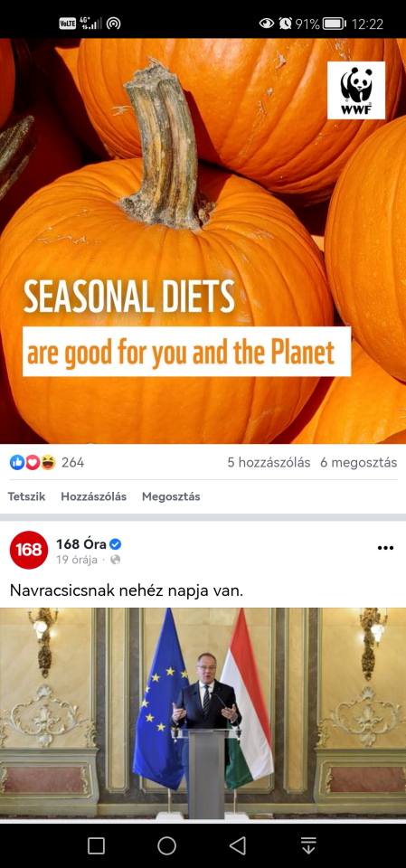Screen dimensions: 406x868
Task: Open the 168 Óra profile picture
Action: 29,550
